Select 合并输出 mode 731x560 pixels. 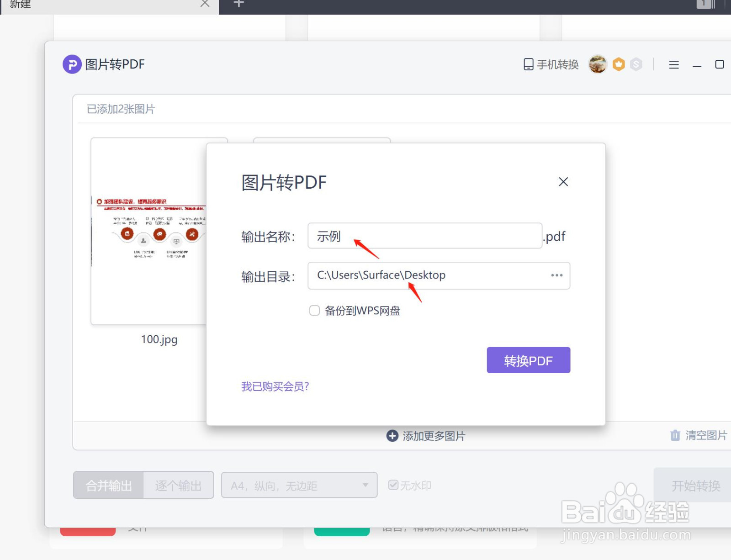(109, 485)
